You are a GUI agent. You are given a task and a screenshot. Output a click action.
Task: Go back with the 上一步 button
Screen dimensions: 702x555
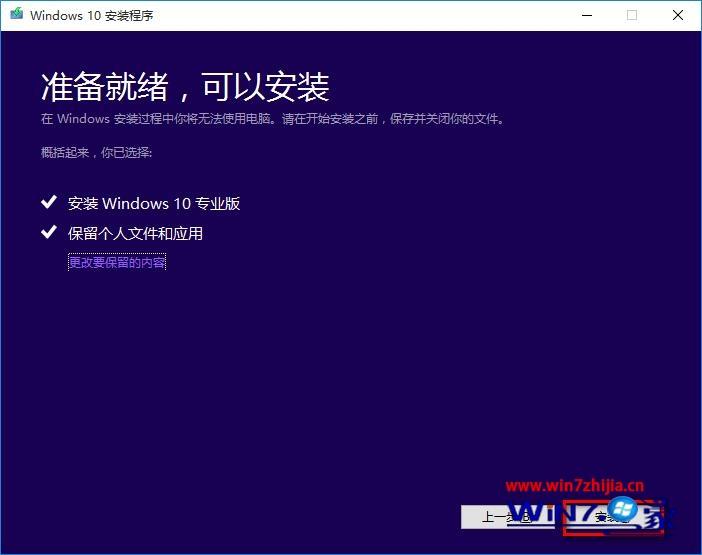click(508, 517)
